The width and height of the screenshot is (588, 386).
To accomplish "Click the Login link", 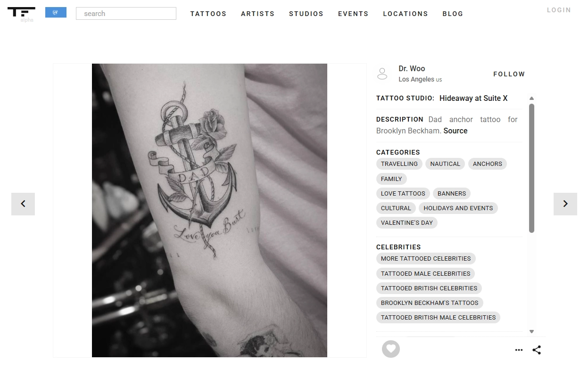I will pos(559,10).
